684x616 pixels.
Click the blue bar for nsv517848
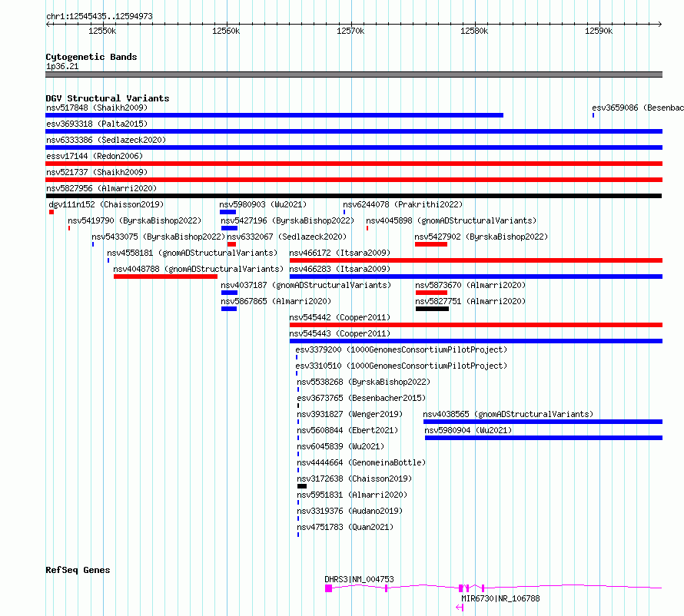click(x=274, y=115)
